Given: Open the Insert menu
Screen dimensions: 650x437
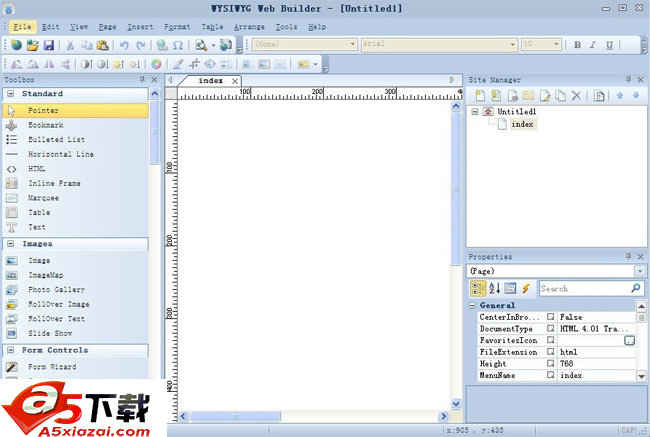Looking at the screenshot, I should 140,27.
